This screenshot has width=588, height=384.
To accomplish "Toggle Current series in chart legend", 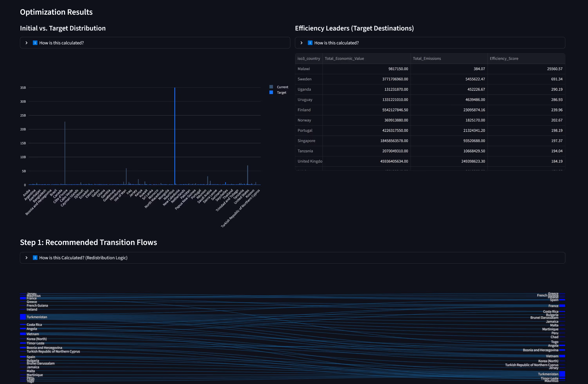I will coord(282,87).
